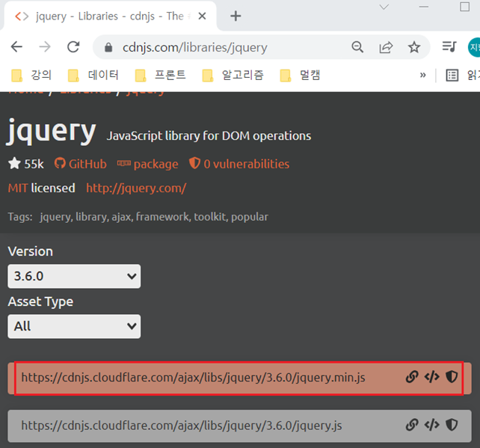Close the jquery cdnjs tab

pyautogui.click(x=202, y=16)
